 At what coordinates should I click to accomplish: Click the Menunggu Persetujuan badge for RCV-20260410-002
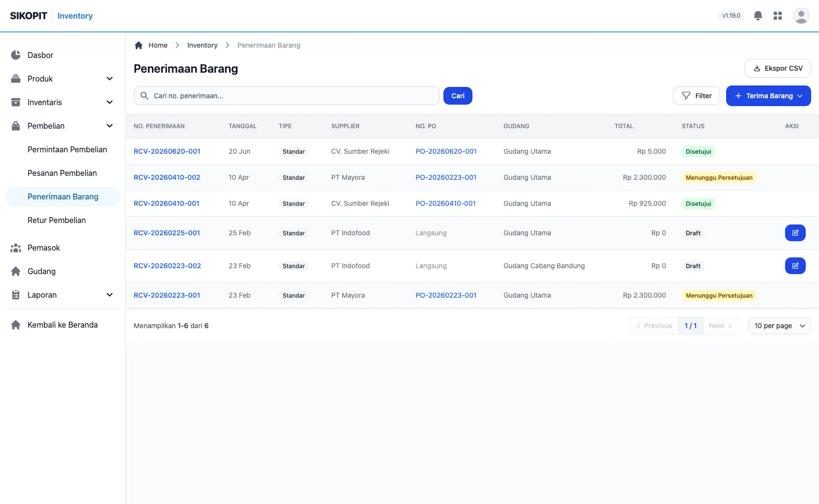[719, 177]
